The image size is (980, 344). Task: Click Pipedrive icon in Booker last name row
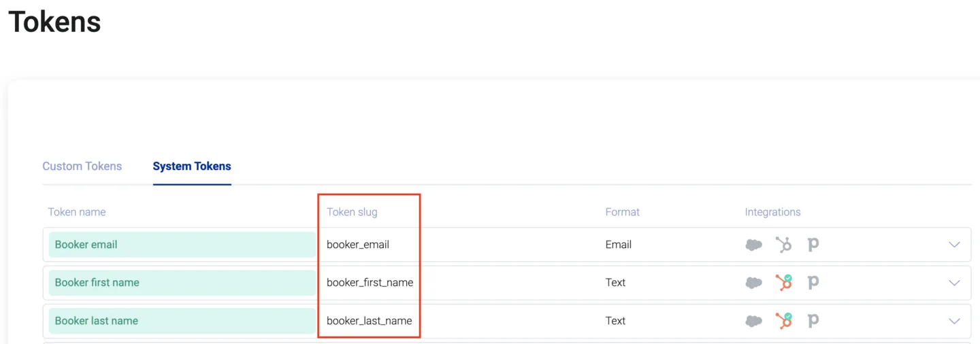[x=813, y=320]
